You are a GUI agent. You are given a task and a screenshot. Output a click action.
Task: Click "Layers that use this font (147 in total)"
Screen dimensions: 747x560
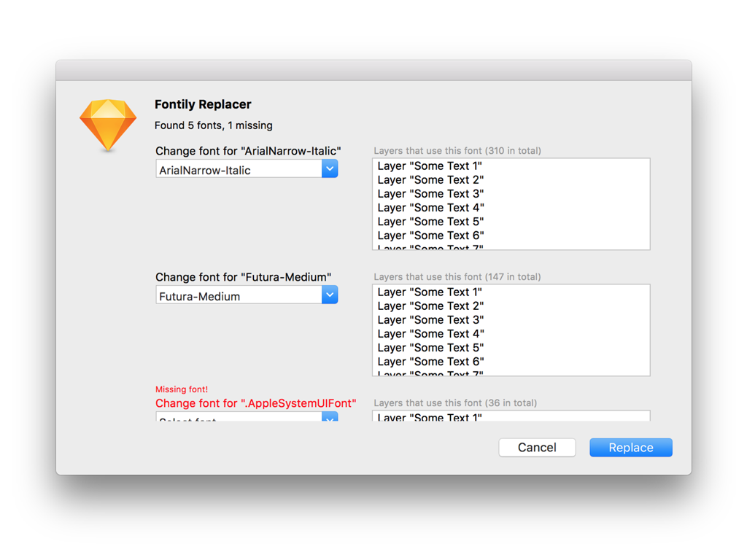pyautogui.click(x=457, y=277)
